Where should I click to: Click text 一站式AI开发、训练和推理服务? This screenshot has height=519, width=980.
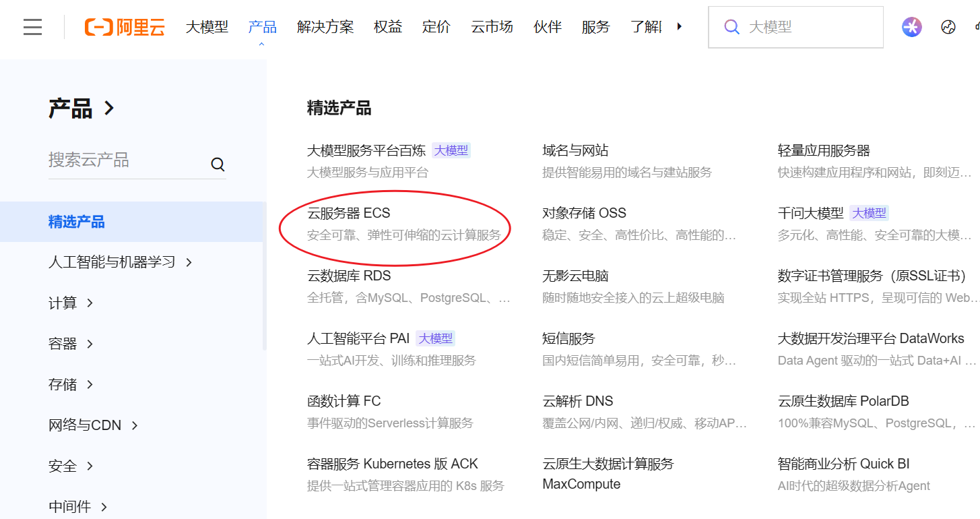pyautogui.click(x=391, y=361)
